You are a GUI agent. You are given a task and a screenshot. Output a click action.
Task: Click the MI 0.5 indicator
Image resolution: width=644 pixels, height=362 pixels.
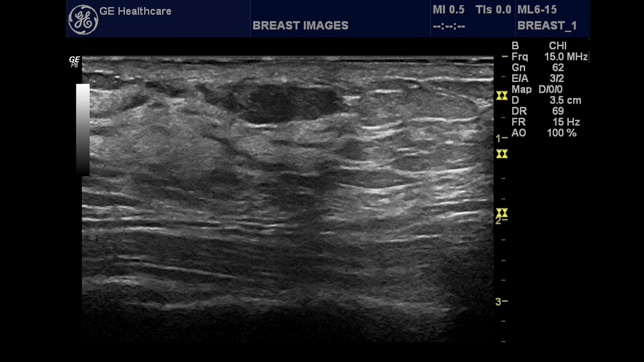(448, 9)
